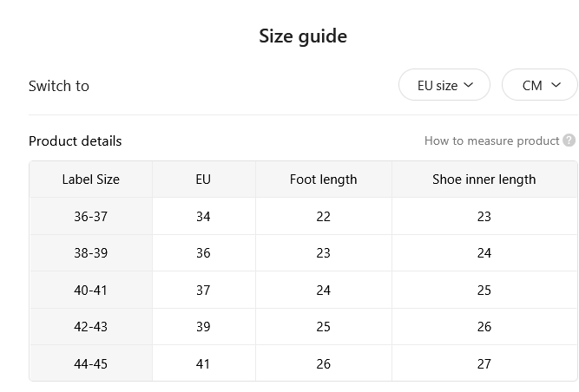Click the 38-39 label size row
The height and width of the screenshot is (392, 579).
click(304, 253)
